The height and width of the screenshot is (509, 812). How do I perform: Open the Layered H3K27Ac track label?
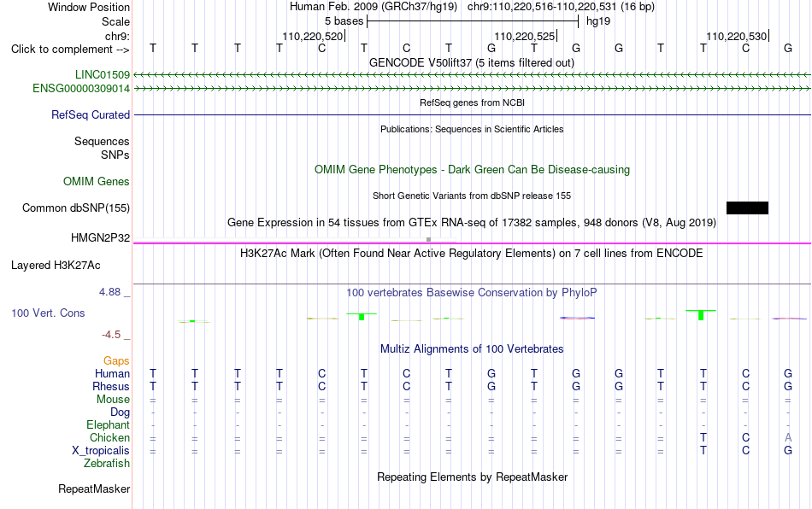coord(56,266)
